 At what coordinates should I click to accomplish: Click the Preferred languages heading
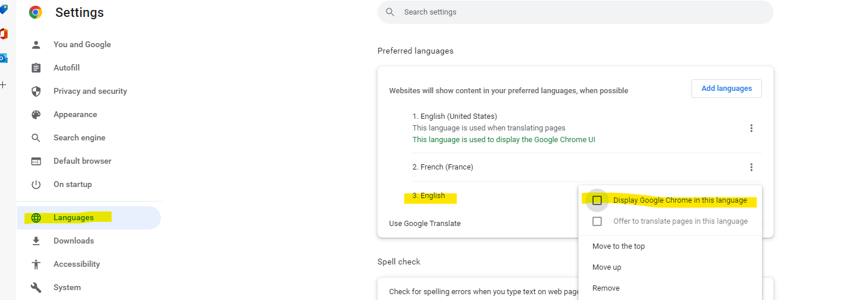click(415, 51)
